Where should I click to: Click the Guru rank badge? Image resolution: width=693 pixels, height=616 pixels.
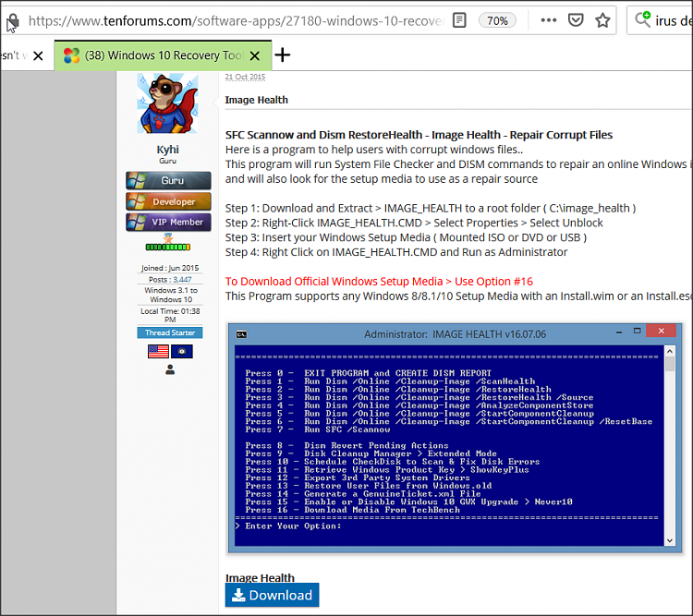[x=168, y=180]
